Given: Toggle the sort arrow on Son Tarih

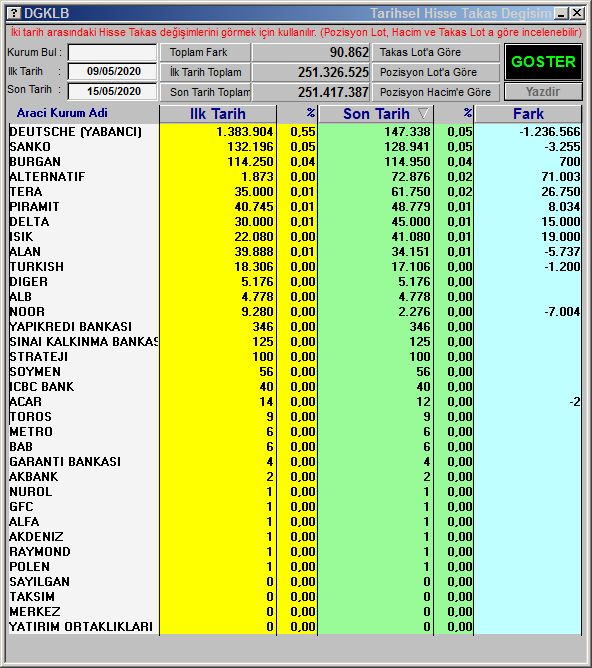Looking at the screenshot, I should tap(423, 113).
